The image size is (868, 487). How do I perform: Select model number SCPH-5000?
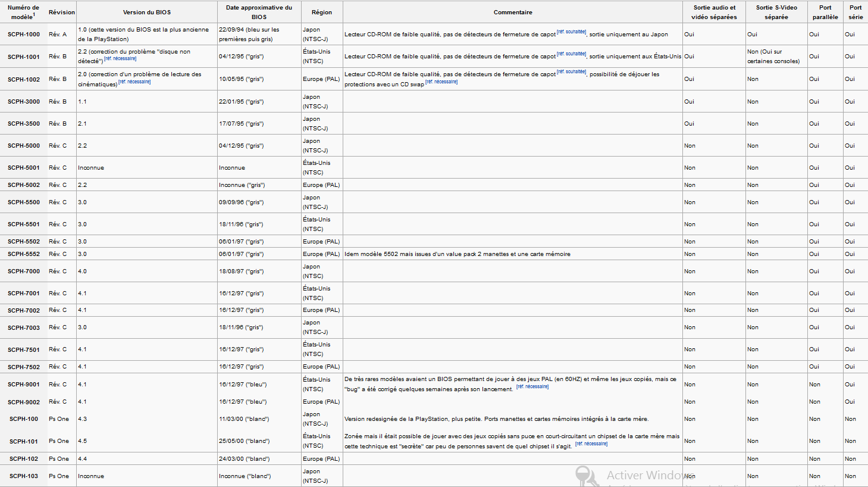pos(24,146)
